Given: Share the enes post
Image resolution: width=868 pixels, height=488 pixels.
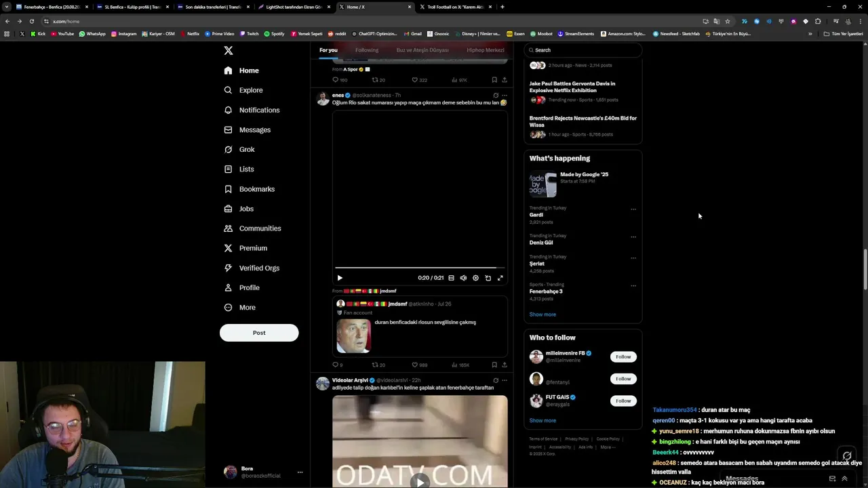Looking at the screenshot, I should (x=504, y=365).
